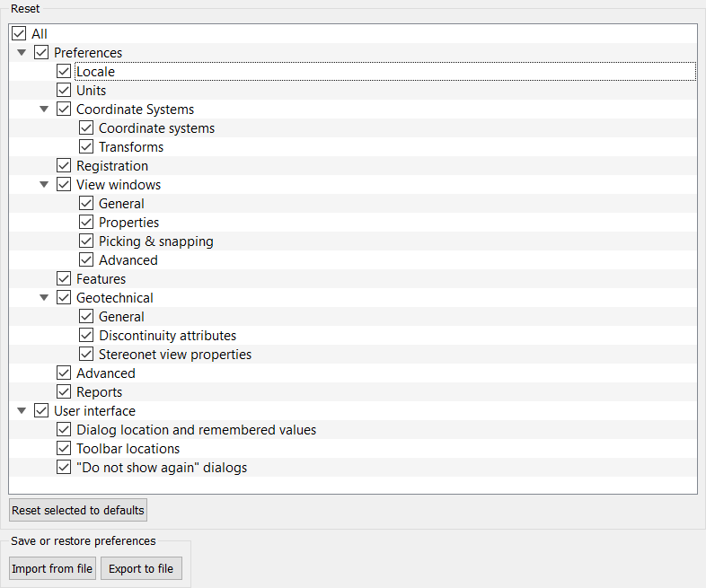The height and width of the screenshot is (588, 706).
Task: Uncheck Discontinuity attributes checkbox
Action: (x=86, y=336)
